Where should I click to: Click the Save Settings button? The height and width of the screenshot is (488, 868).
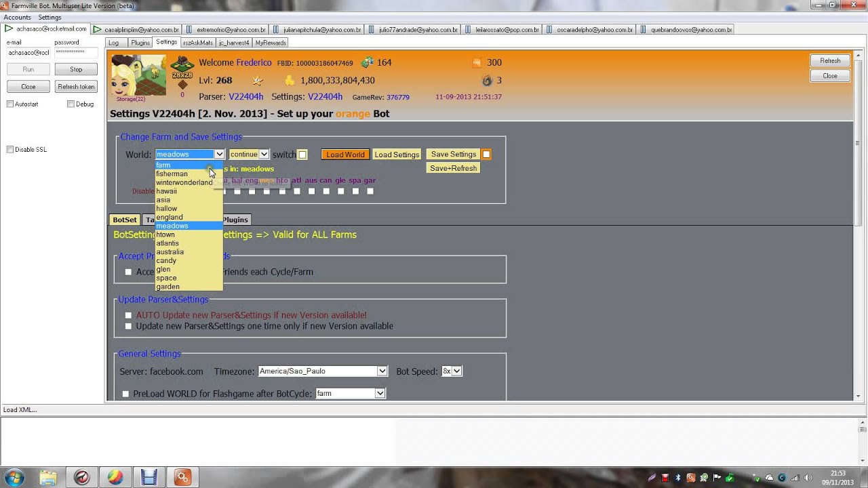(x=454, y=155)
